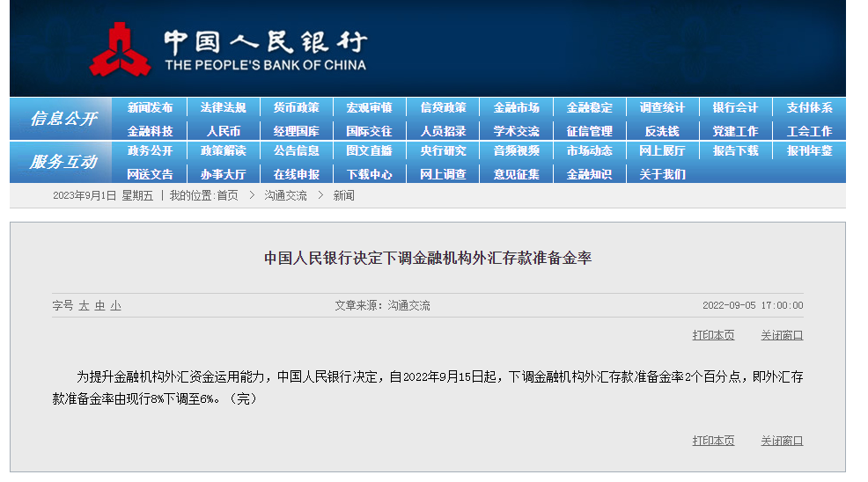Image resolution: width=868 pixels, height=482 pixels.
Task: Open 下载中心 page
Action: (x=369, y=174)
